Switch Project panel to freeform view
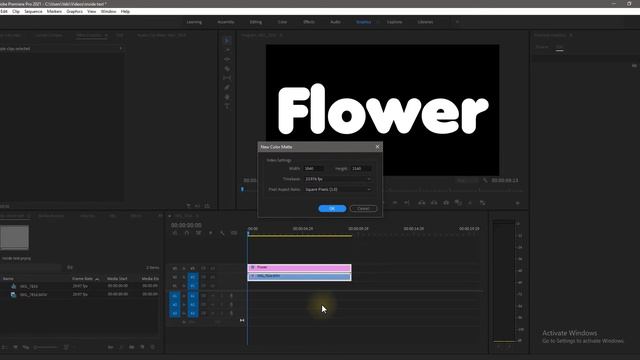The width and height of the screenshot is (640, 360). click(x=26, y=347)
